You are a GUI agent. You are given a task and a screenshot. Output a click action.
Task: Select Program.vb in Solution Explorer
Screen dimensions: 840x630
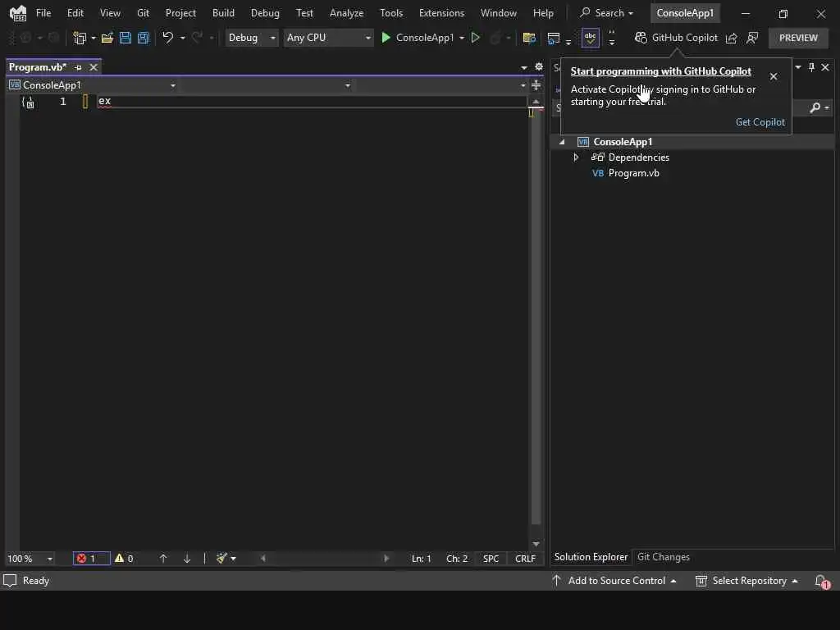633,173
